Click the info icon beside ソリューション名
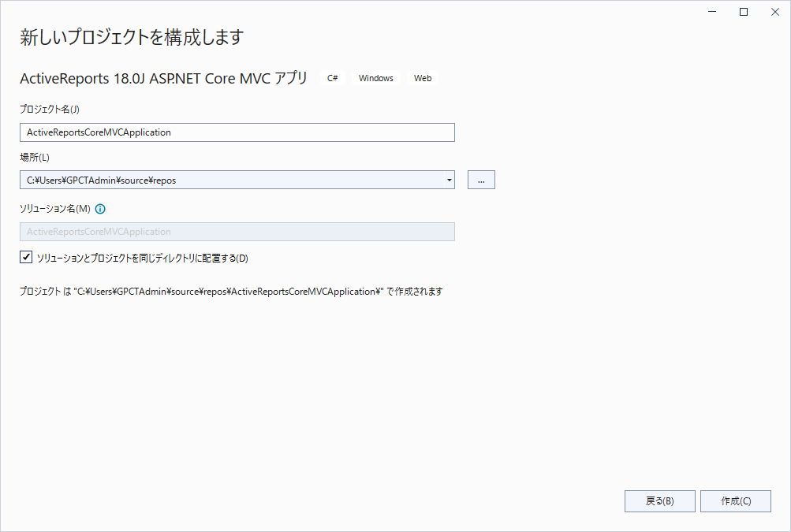Screen dimensions: 791x532 point(100,209)
